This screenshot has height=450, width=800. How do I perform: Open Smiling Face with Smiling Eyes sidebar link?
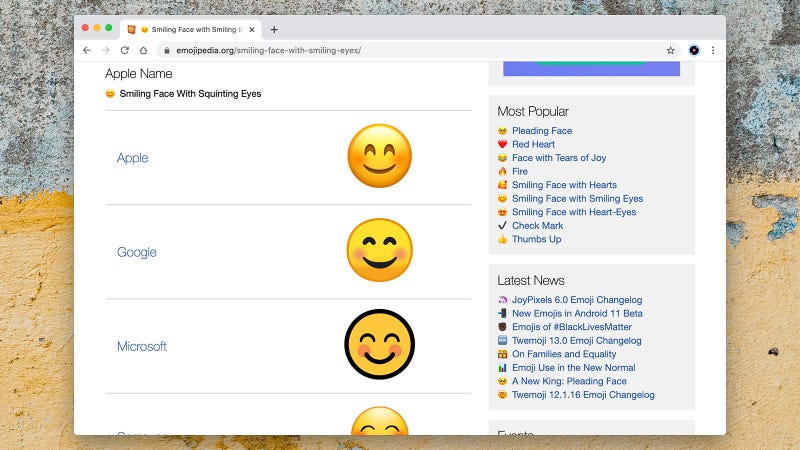pyautogui.click(x=578, y=198)
